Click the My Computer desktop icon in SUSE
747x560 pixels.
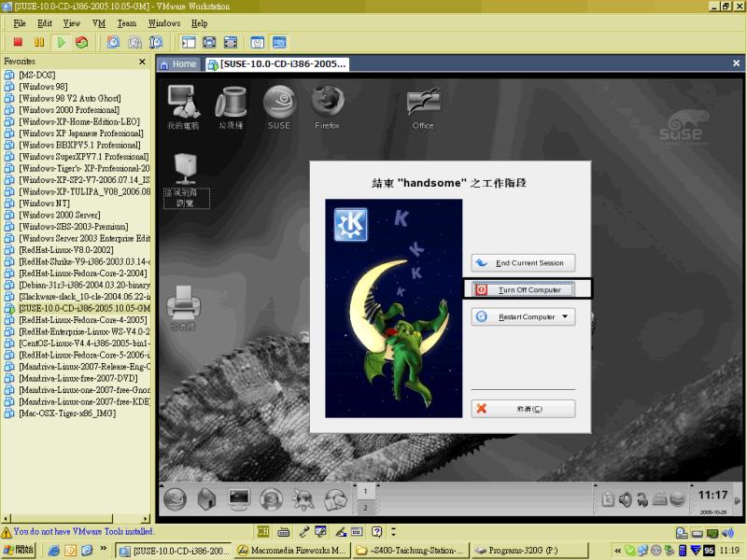pyautogui.click(x=183, y=107)
